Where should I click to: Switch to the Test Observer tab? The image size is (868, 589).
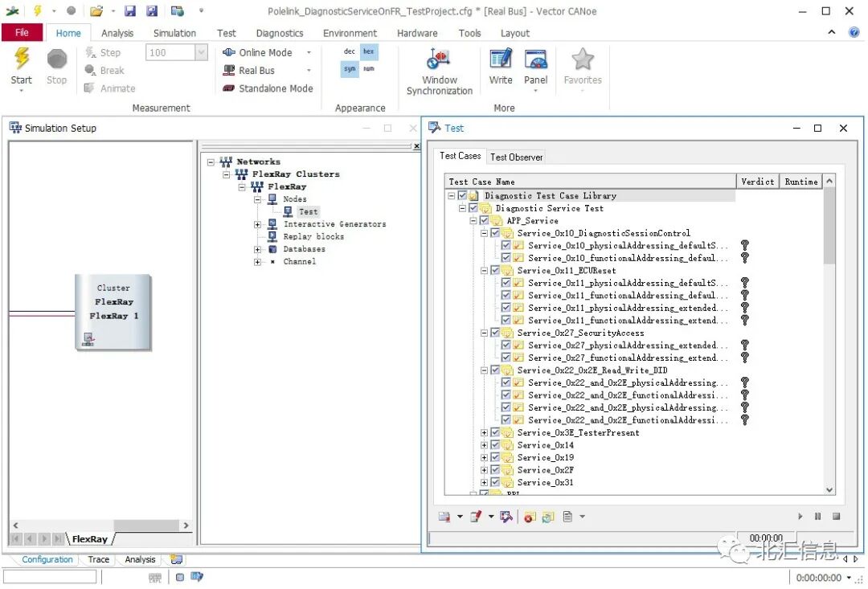tap(516, 157)
